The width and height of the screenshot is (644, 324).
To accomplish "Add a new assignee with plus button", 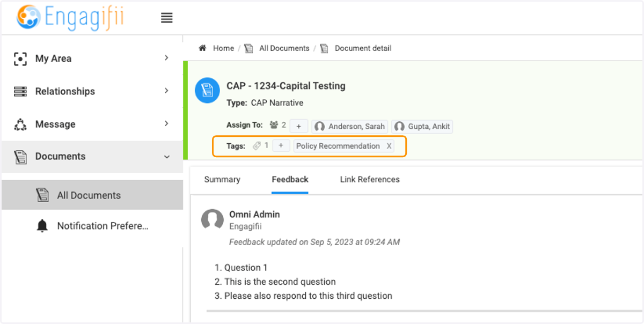I will [298, 127].
